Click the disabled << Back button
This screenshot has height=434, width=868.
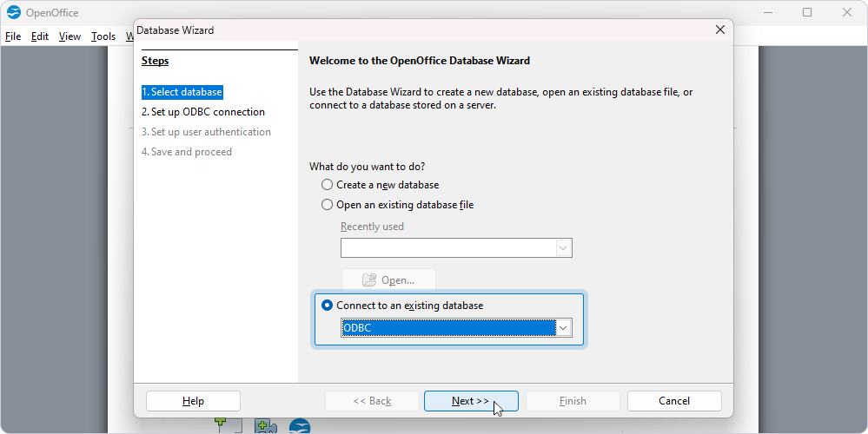[372, 401]
